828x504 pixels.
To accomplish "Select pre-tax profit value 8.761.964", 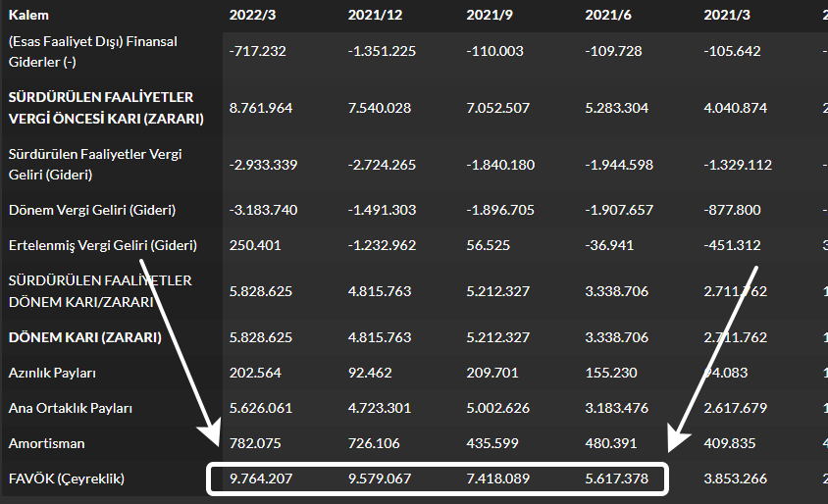I will pyautogui.click(x=261, y=108).
